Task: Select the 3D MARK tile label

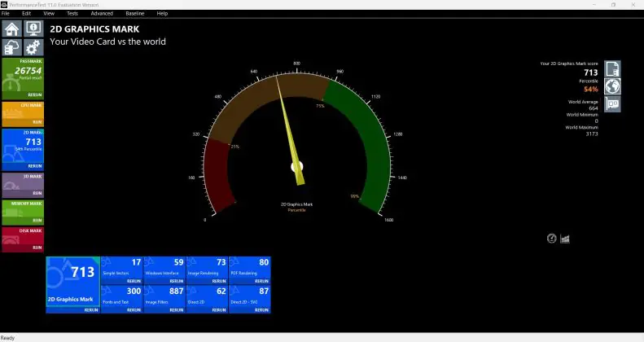Action: coord(33,176)
